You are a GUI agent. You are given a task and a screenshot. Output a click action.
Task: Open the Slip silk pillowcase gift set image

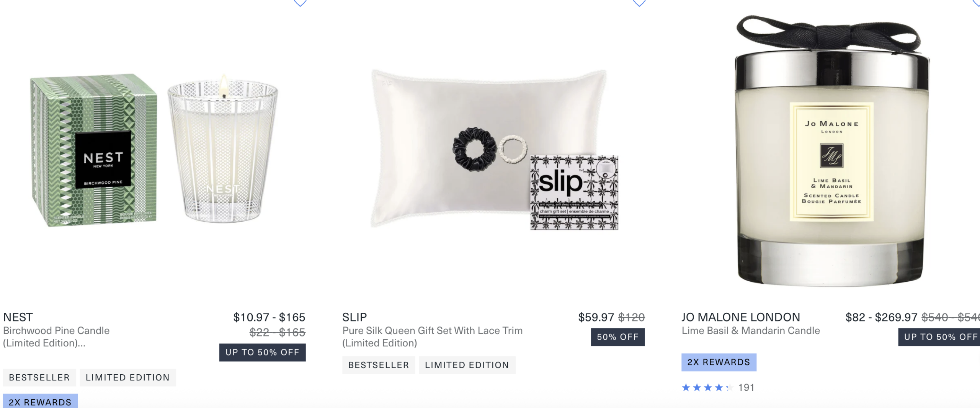click(x=494, y=150)
